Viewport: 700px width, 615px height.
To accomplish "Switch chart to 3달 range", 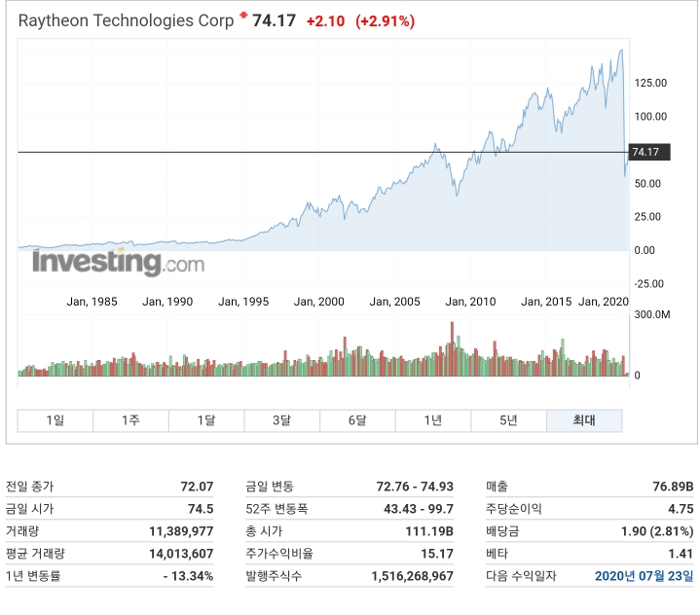I will [x=281, y=420].
